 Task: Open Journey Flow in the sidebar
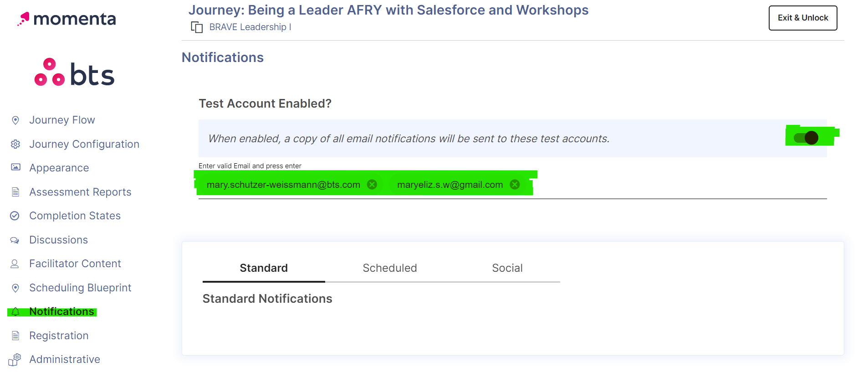tap(62, 120)
